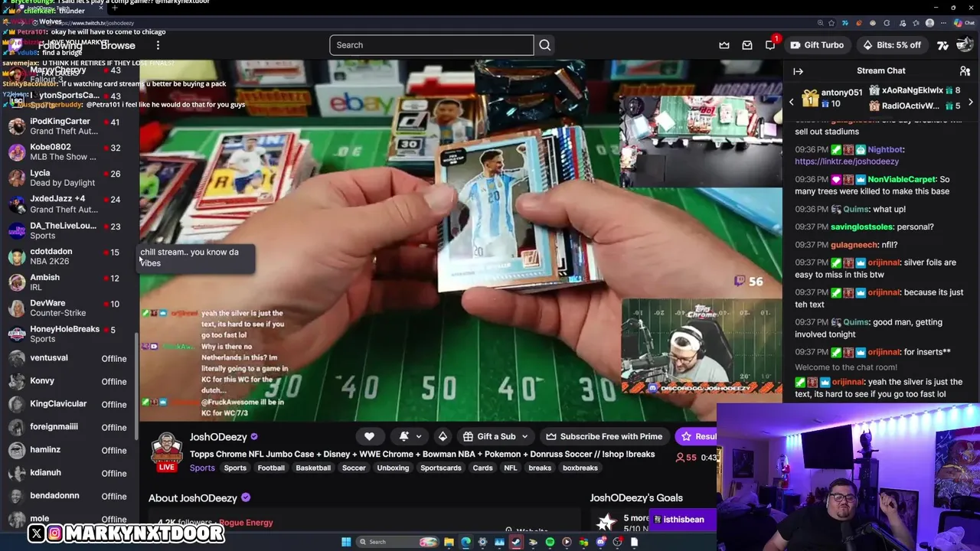This screenshot has height=551, width=980.
Task: Click Windows Start button in taskbar
Action: pyautogui.click(x=346, y=542)
